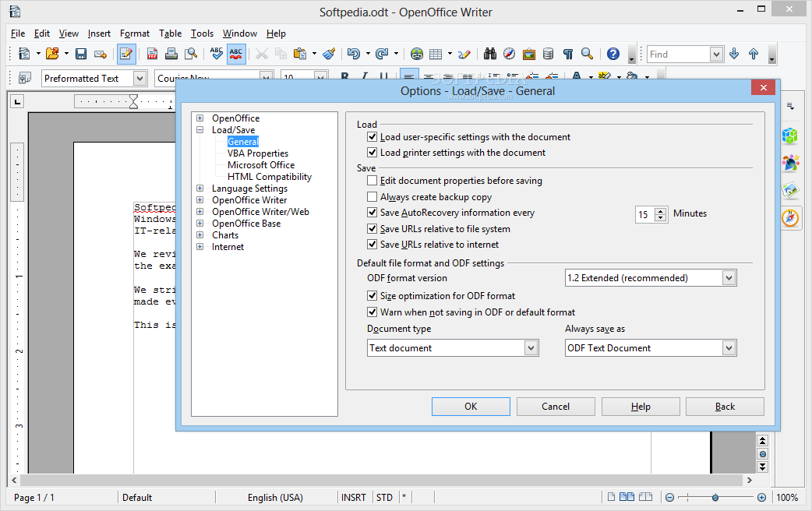Toggle Save AutoRecovery information every checkbox
Screen dimensions: 812x511
coord(372,213)
